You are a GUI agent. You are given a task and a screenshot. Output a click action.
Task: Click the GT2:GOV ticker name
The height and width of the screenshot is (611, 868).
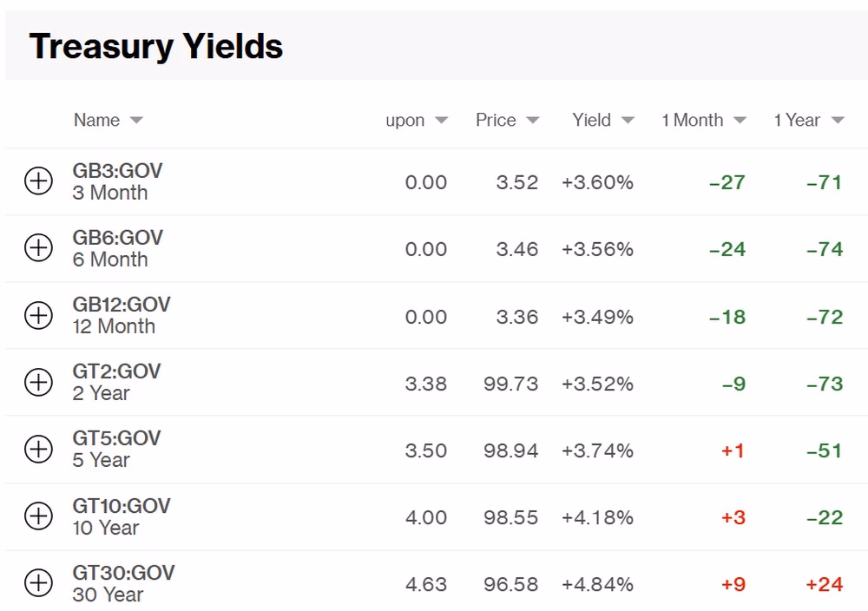tap(116, 371)
